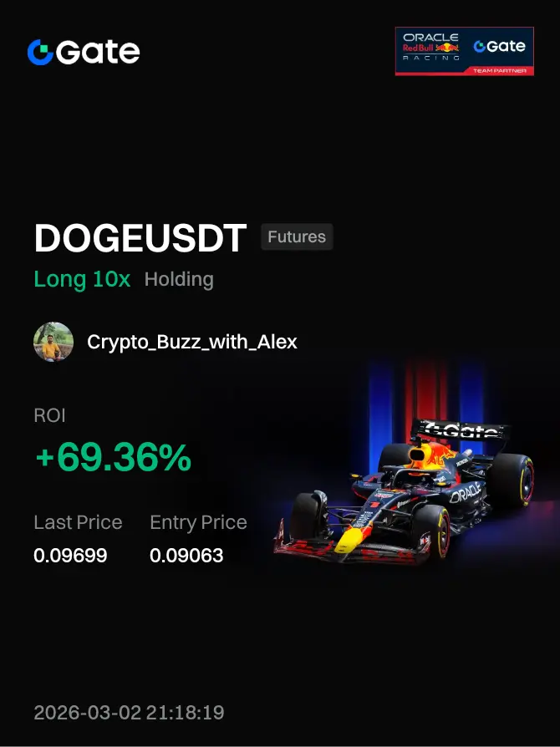This screenshot has height=747, width=560.
Task: Click the +69.36% ROI value
Action: 114,457
